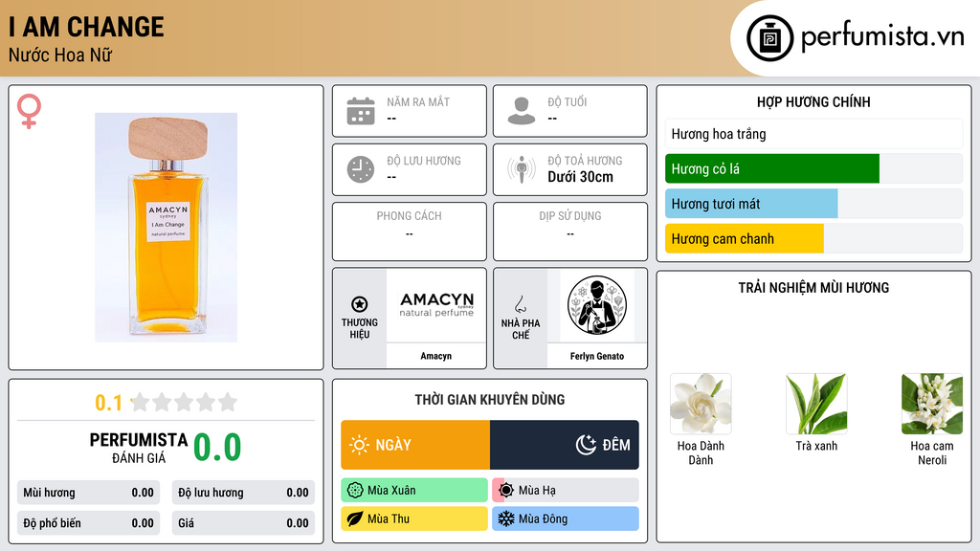Click the calendar icon for Năm ra mắt
This screenshot has width=980, height=551.
[x=361, y=111]
